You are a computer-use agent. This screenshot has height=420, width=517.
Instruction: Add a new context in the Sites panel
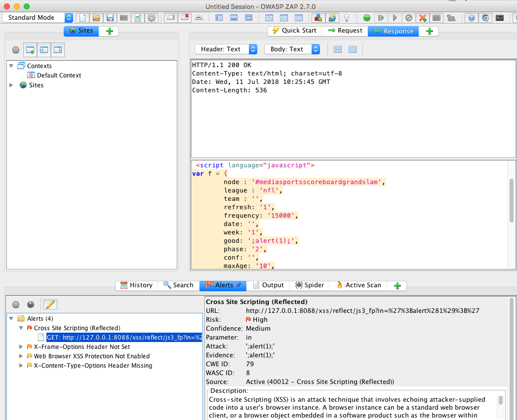click(30, 50)
